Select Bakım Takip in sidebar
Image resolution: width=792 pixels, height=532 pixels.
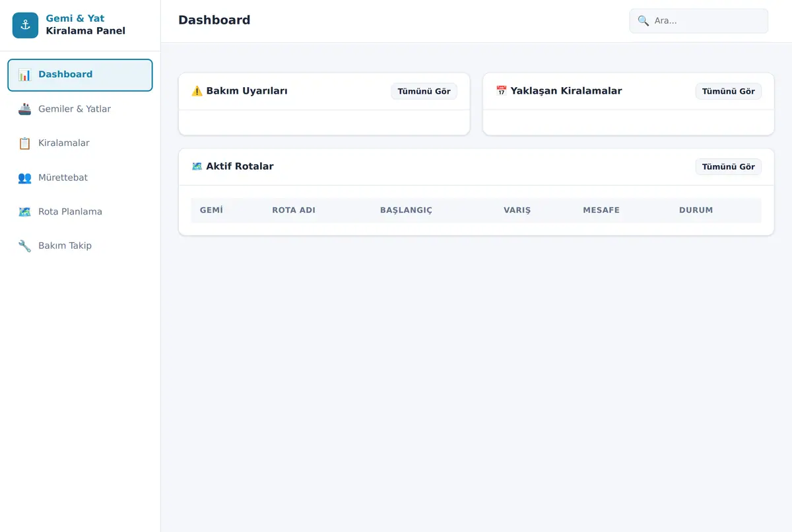(x=80, y=246)
